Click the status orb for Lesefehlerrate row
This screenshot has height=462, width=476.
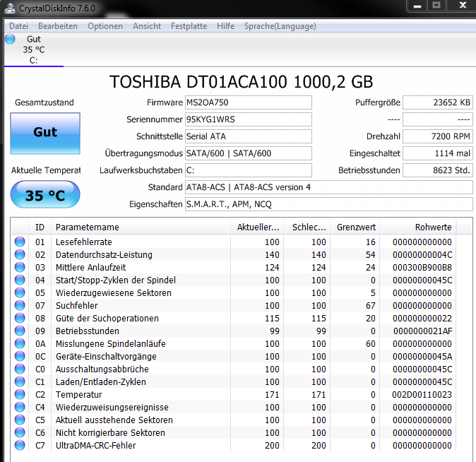[x=20, y=242]
